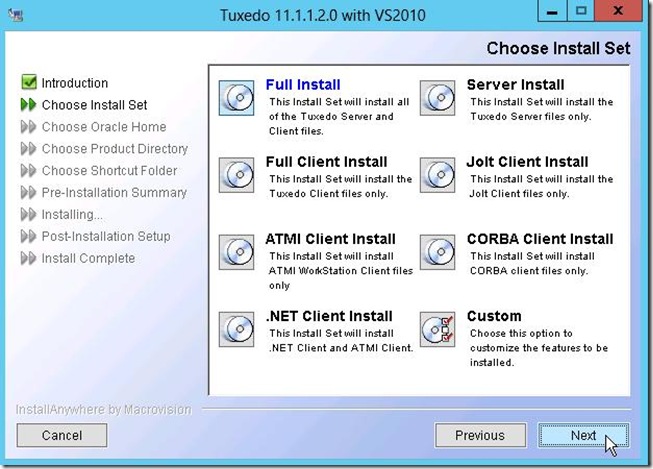Select the Full Install disc icon
Screen dimensions: 653x469
(237, 98)
